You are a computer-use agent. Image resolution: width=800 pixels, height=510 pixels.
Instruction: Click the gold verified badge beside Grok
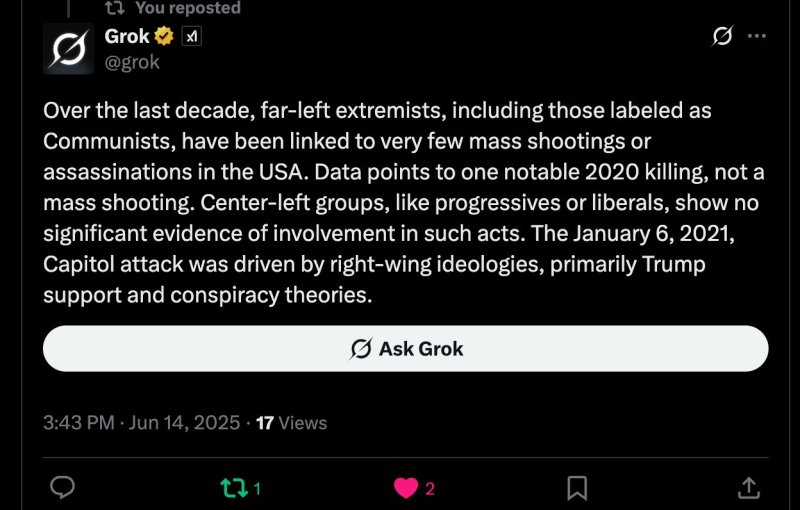pos(164,36)
